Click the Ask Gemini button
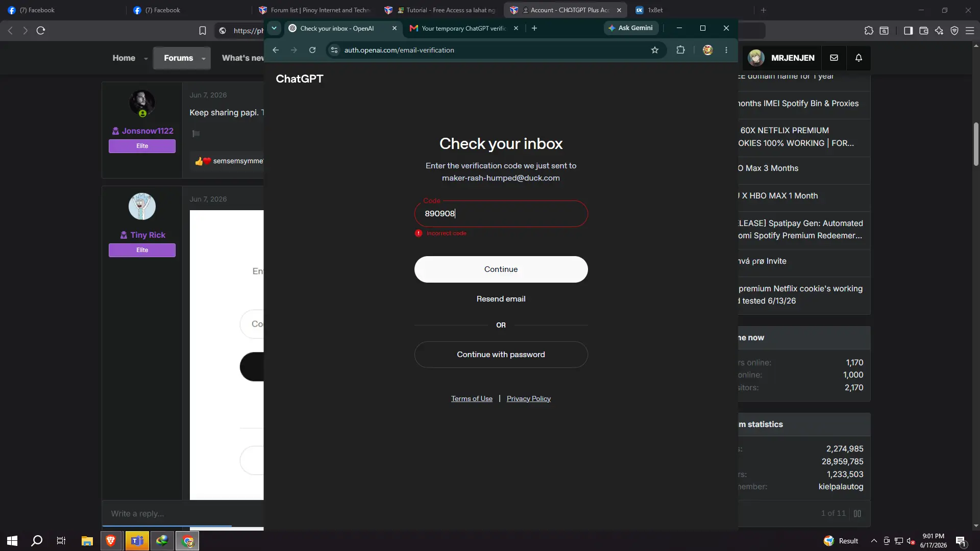 631,28
